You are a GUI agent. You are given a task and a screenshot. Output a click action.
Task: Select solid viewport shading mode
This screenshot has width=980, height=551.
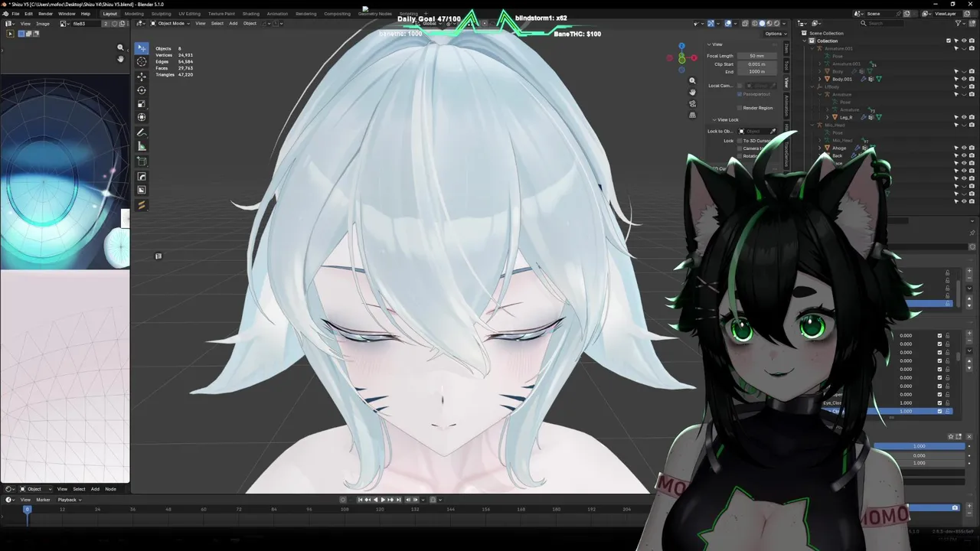(761, 24)
